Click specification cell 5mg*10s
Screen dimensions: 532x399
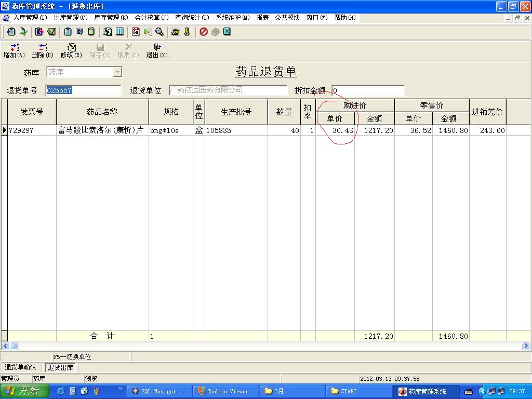click(171, 130)
